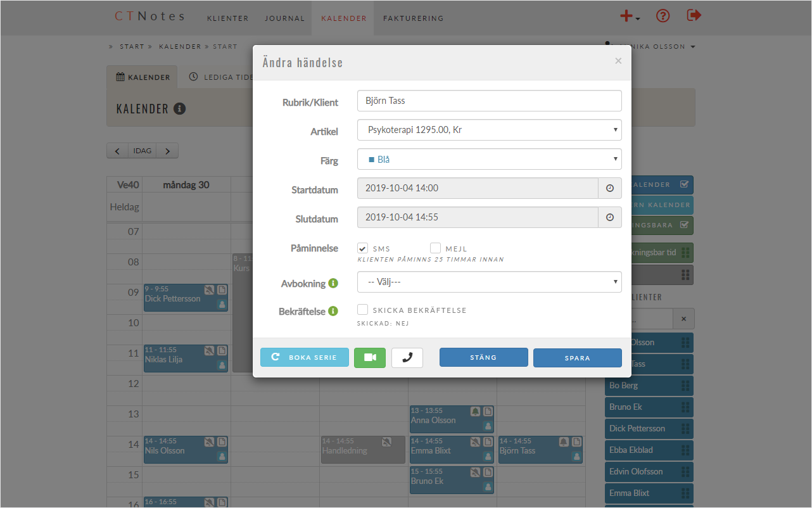Screen dimensions: 812x508
Task: Click Avbokning green info icon
Action: click(333, 283)
